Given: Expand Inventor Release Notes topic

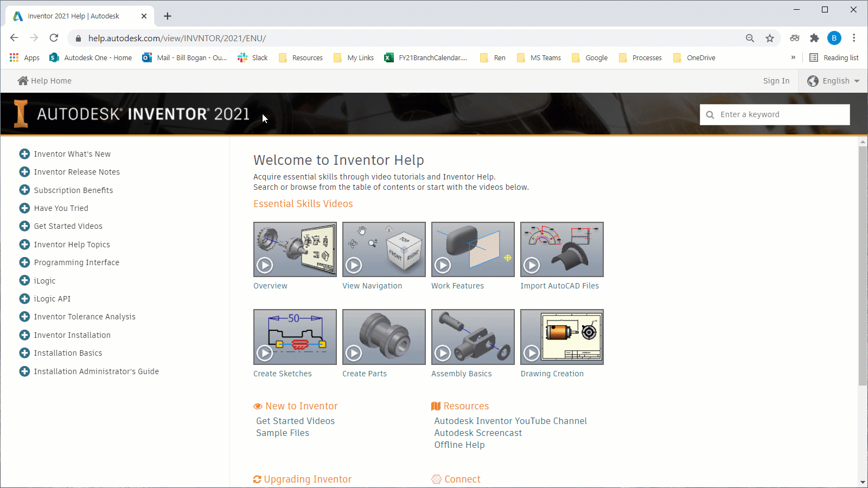Looking at the screenshot, I should 24,172.
